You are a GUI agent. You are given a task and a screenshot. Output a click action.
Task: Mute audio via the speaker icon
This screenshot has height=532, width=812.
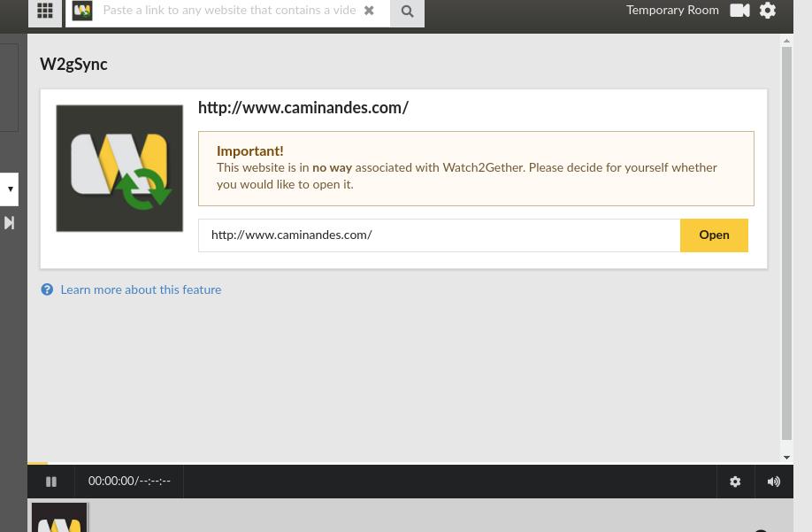774,482
